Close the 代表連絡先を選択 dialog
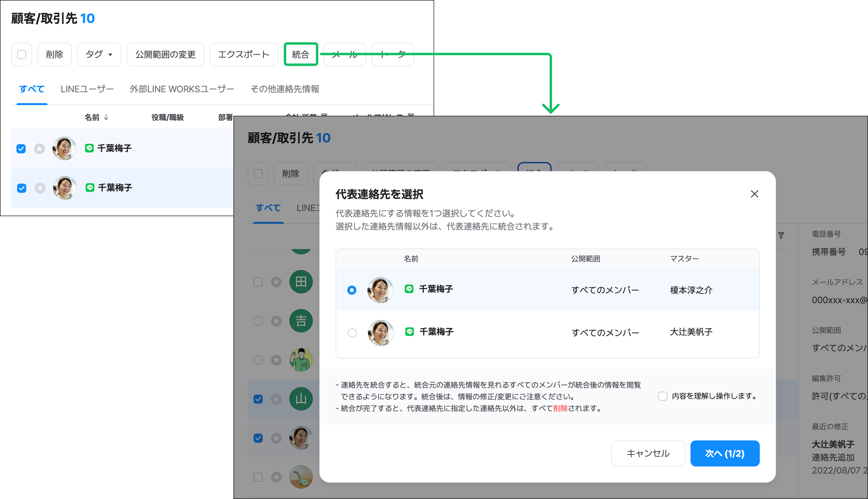Viewport: 868px width, 499px height. pos(754,194)
